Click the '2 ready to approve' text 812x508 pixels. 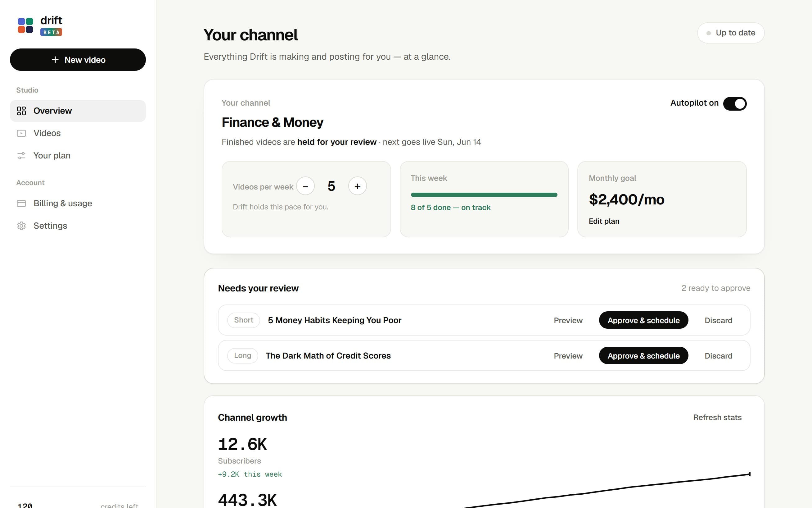[716, 288]
